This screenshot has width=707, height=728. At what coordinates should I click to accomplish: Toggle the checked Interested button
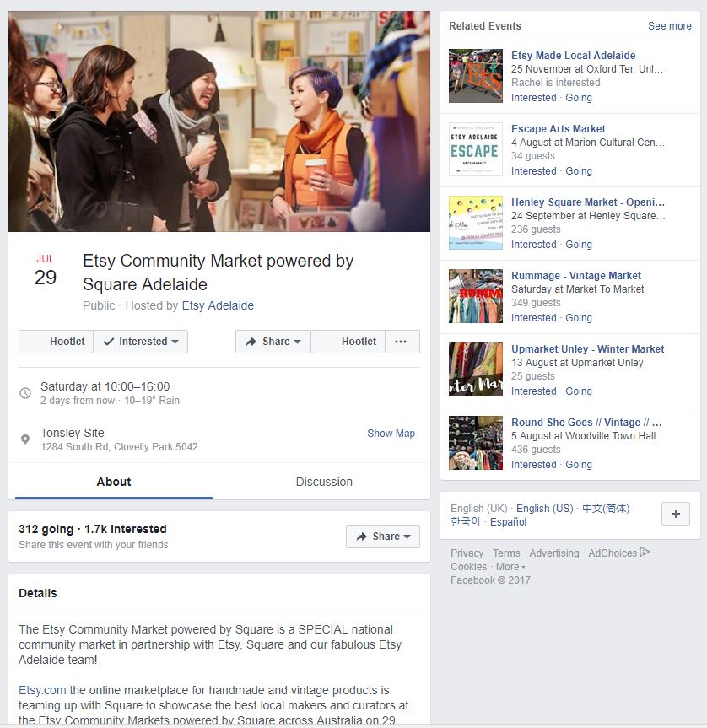pyautogui.click(x=141, y=342)
